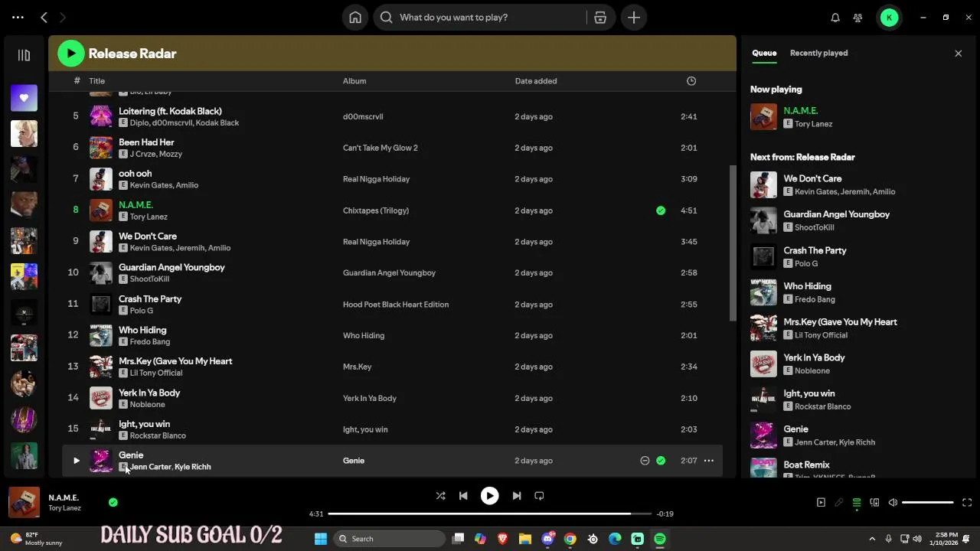
Task: Sort by the # column header
Action: point(77,81)
